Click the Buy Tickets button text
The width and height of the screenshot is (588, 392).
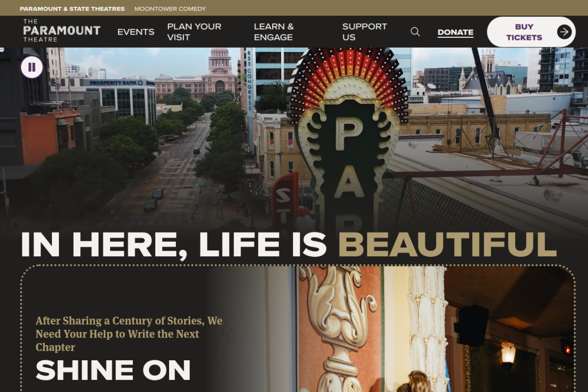(524, 32)
